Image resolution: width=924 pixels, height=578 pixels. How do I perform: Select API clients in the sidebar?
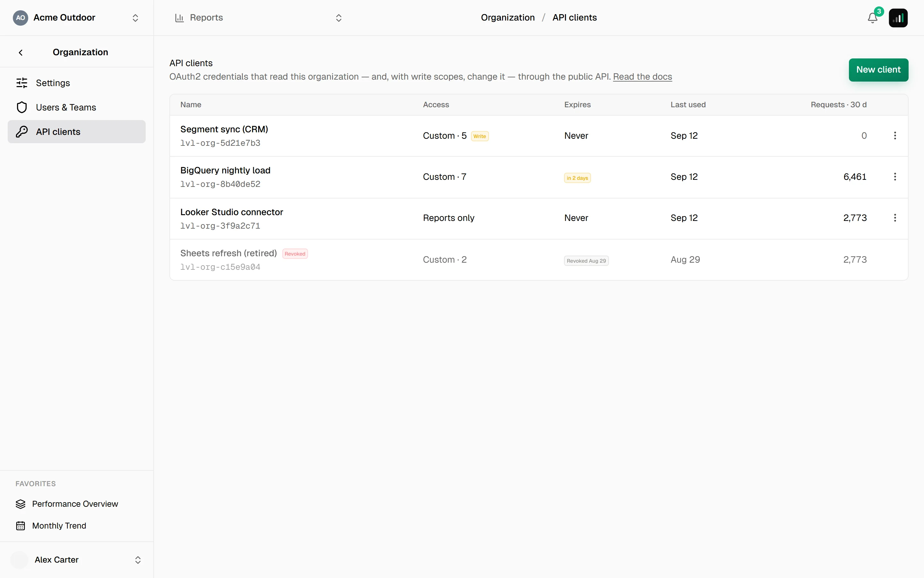77,132
